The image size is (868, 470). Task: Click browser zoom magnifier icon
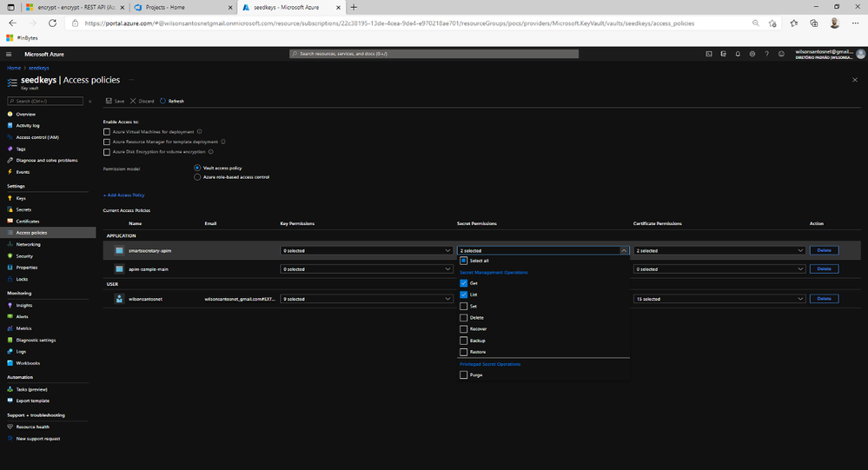pos(756,23)
